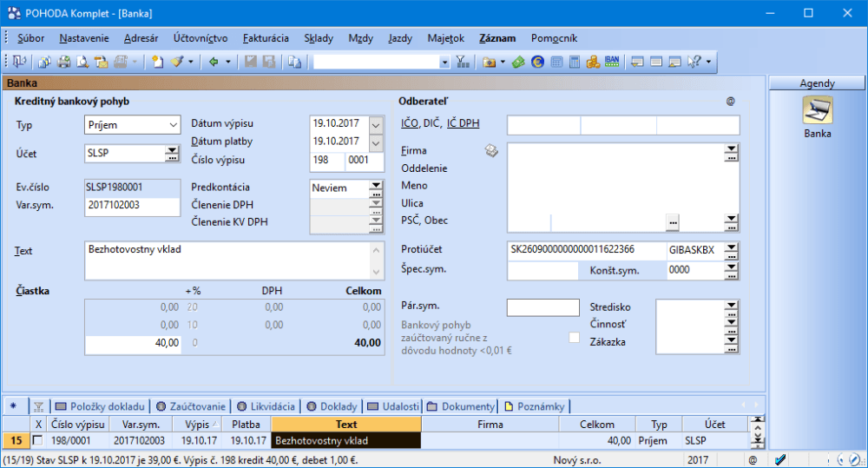Toggle the X checkbox in row 198/0001

point(37,441)
